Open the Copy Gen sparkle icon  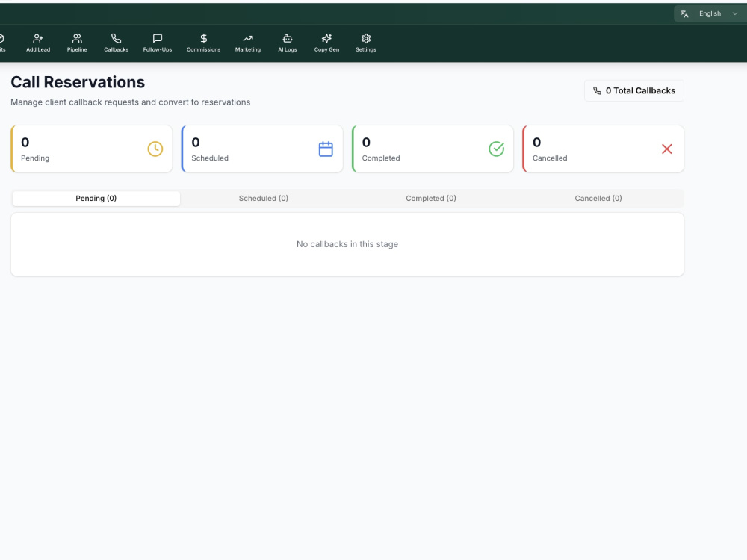pyautogui.click(x=327, y=39)
